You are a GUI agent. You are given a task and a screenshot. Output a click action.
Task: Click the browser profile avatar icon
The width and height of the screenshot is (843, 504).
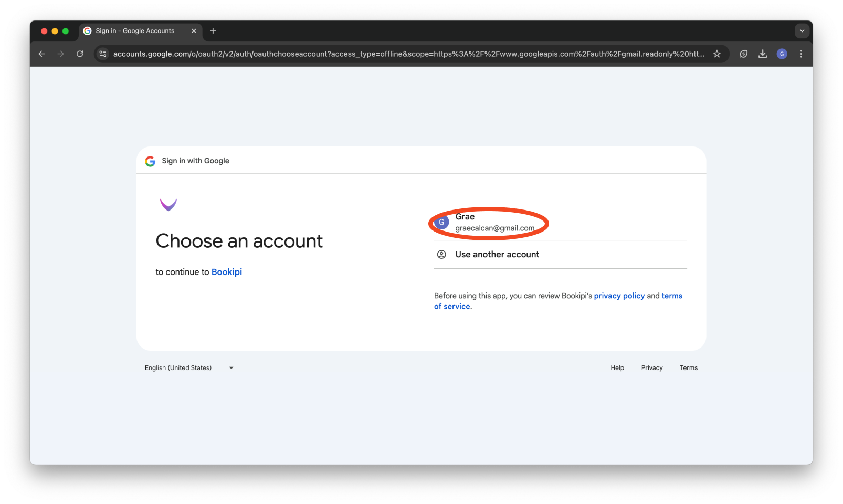(782, 54)
